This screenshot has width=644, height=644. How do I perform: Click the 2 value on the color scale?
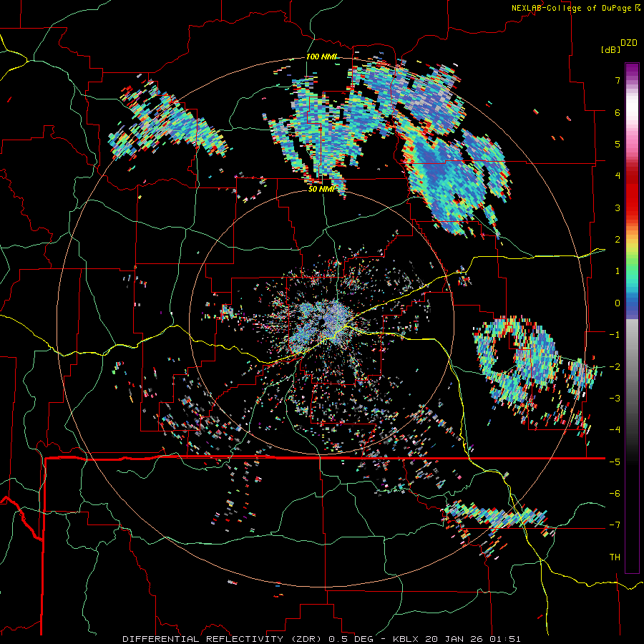coord(618,240)
